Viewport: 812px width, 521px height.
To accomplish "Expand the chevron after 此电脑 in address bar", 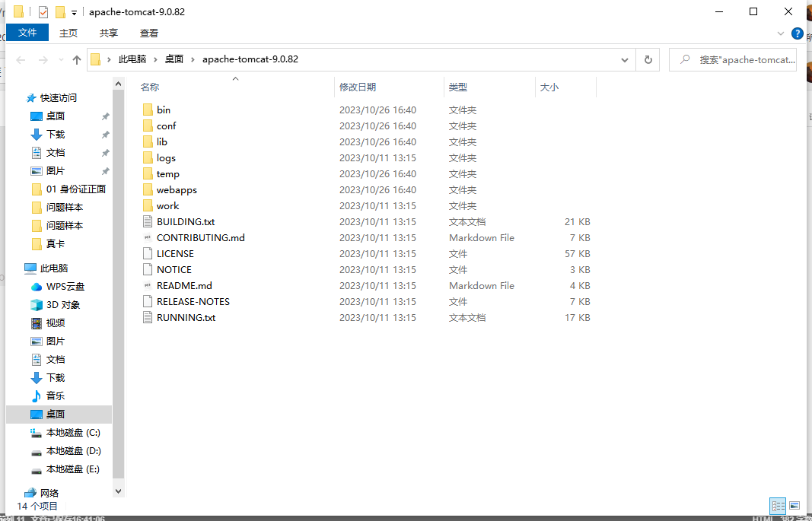I will click(x=155, y=59).
